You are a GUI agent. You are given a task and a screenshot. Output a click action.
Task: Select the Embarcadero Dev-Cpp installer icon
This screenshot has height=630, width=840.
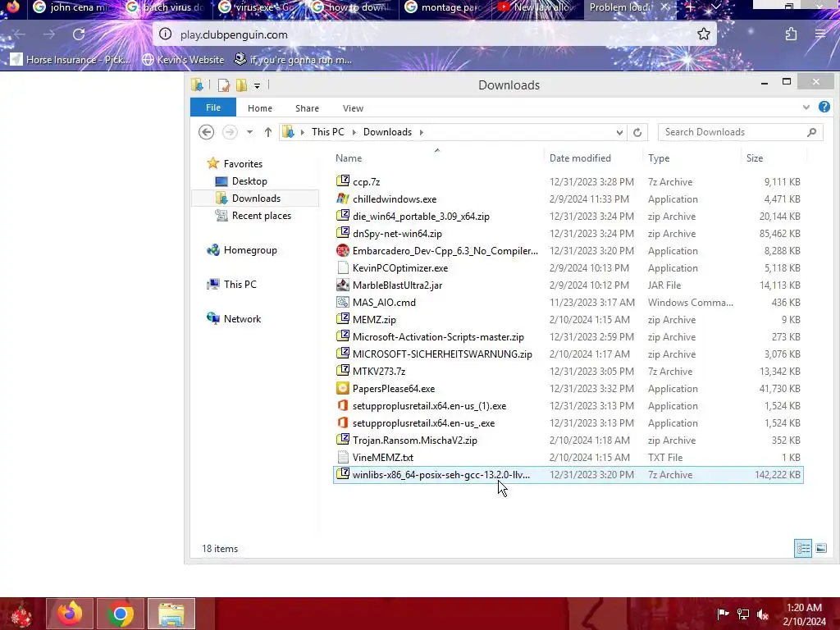click(343, 250)
